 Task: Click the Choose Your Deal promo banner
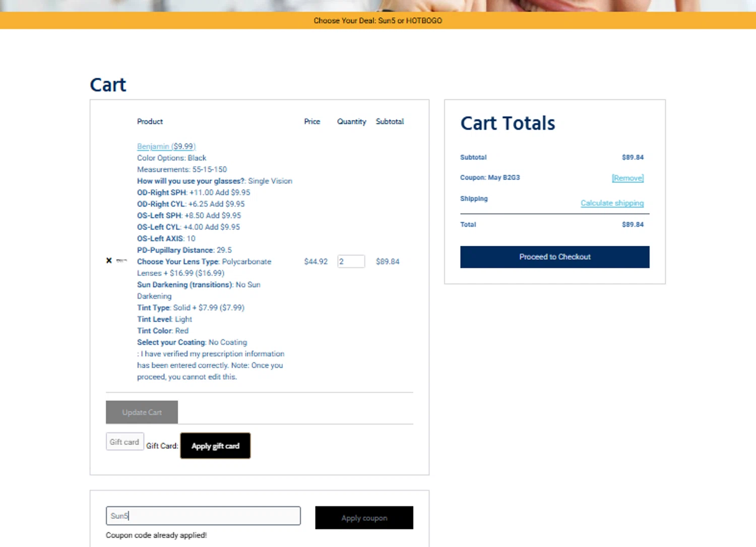pos(378,21)
